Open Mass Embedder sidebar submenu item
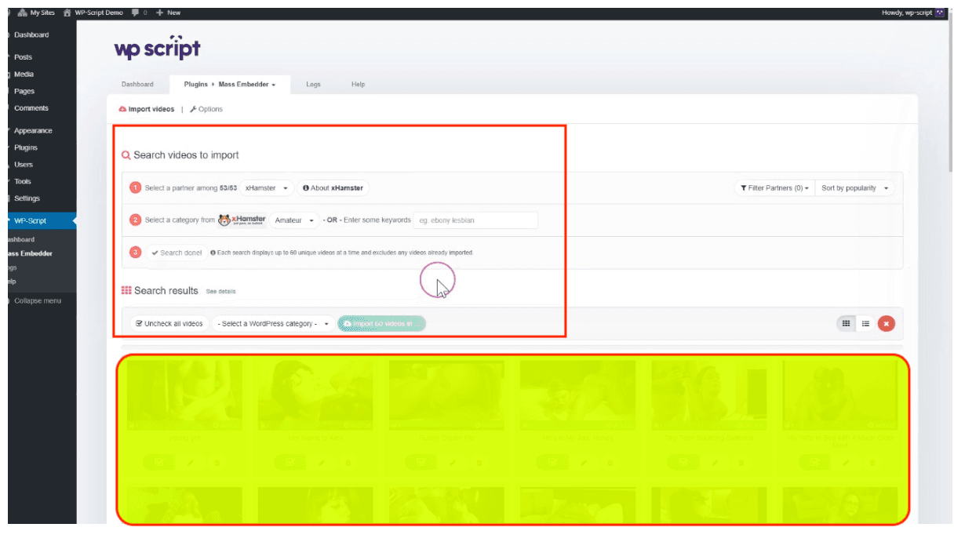The image size is (965, 560). click(x=31, y=253)
